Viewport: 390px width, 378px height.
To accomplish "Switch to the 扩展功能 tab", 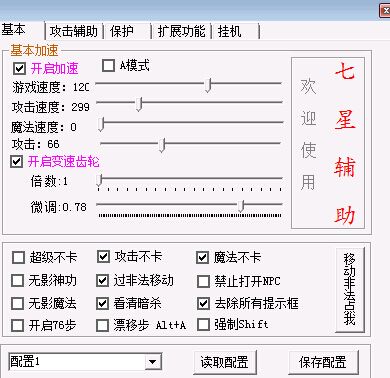I will [181, 32].
